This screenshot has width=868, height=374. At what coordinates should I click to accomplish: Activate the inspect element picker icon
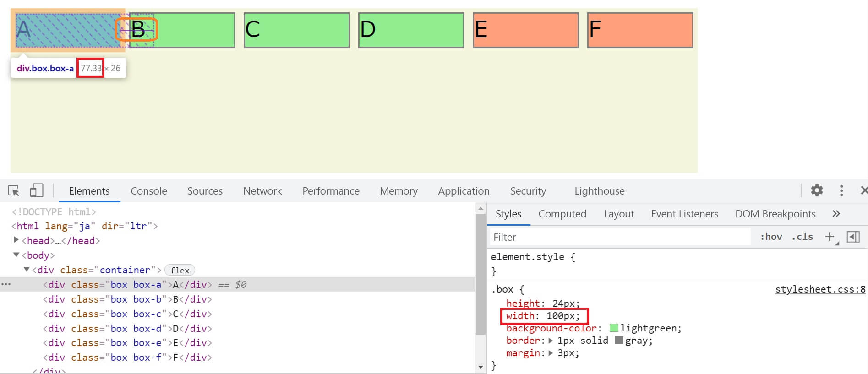(14, 190)
